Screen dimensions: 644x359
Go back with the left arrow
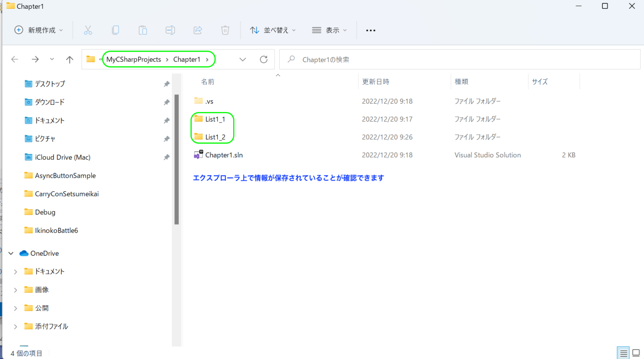click(15, 60)
